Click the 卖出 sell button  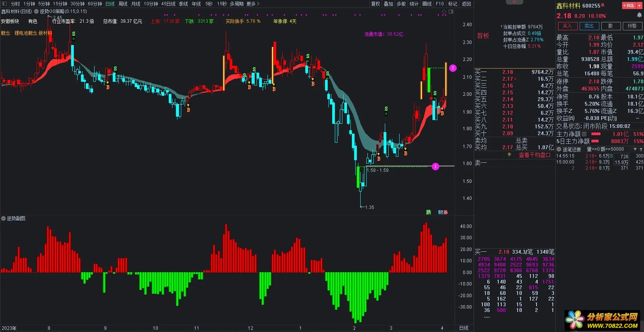click(x=589, y=26)
